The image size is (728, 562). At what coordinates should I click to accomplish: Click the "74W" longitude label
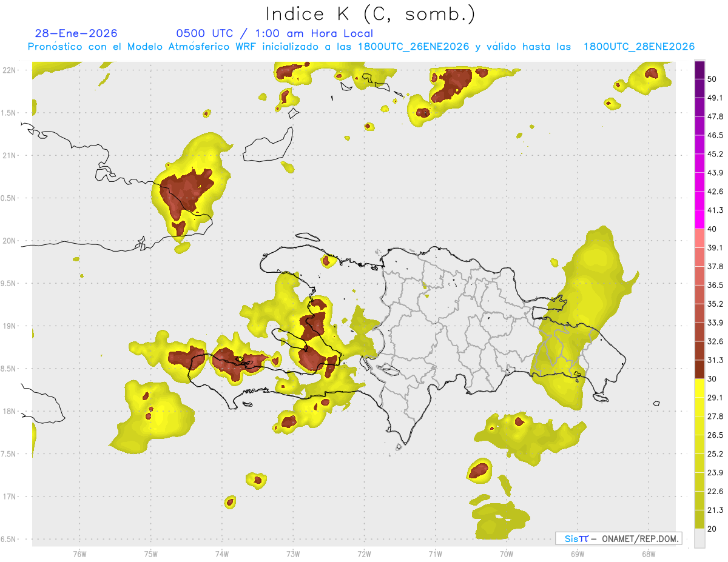(x=222, y=554)
